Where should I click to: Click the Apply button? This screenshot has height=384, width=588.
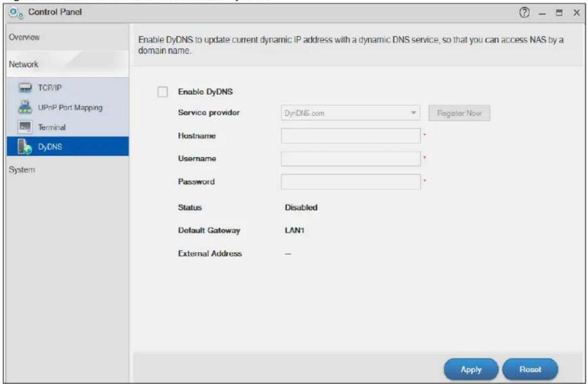(471, 369)
